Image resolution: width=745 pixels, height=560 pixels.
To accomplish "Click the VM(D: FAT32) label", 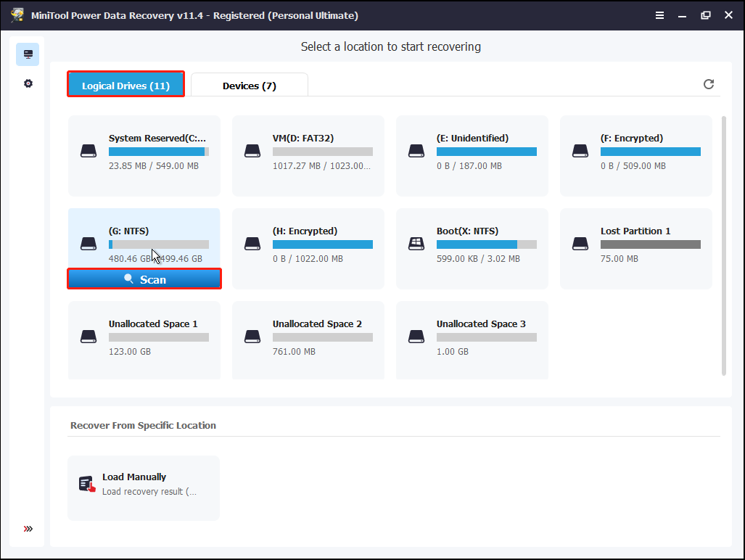I will tap(303, 139).
